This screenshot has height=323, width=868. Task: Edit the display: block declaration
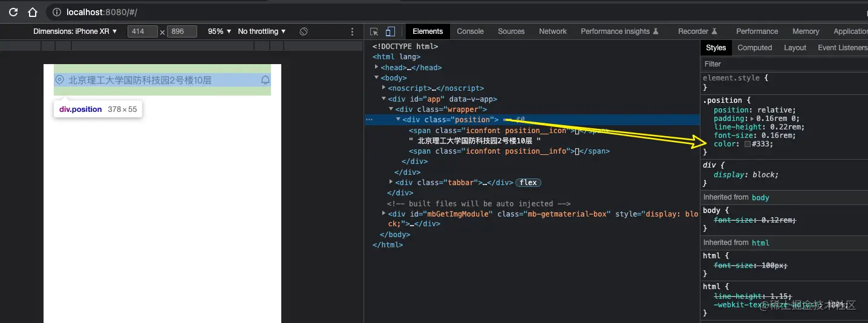(x=746, y=174)
